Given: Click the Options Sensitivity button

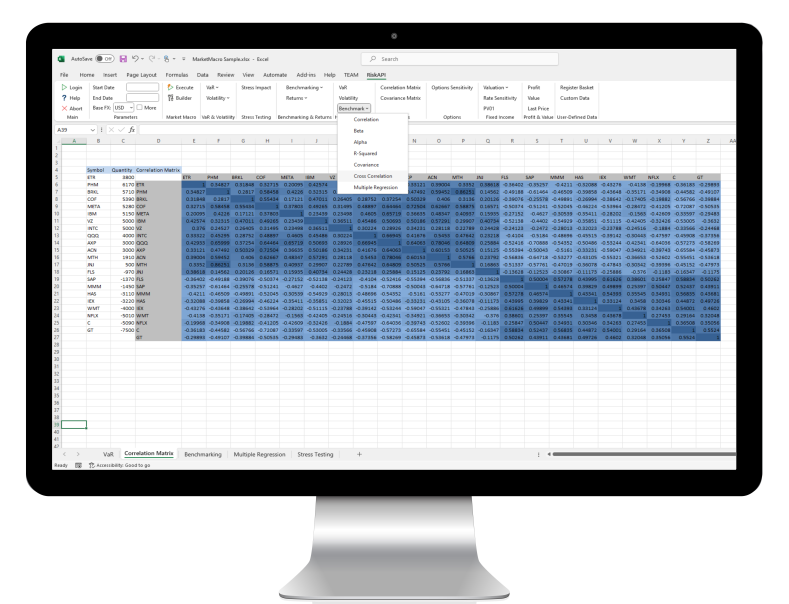Looking at the screenshot, I should (452, 88).
